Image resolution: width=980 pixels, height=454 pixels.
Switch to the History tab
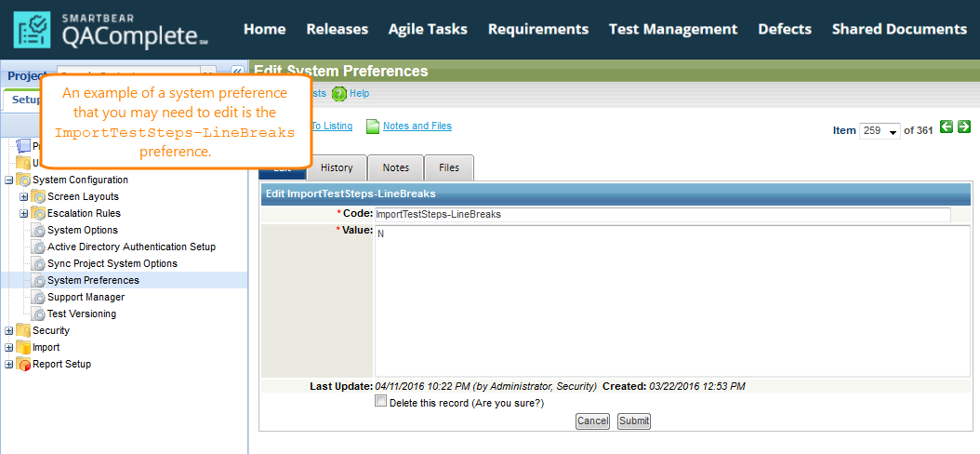(337, 167)
